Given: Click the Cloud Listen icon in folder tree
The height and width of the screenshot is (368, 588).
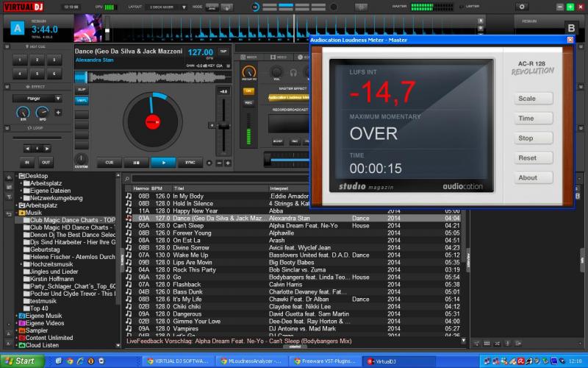Looking at the screenshot, I should [20, 344].
